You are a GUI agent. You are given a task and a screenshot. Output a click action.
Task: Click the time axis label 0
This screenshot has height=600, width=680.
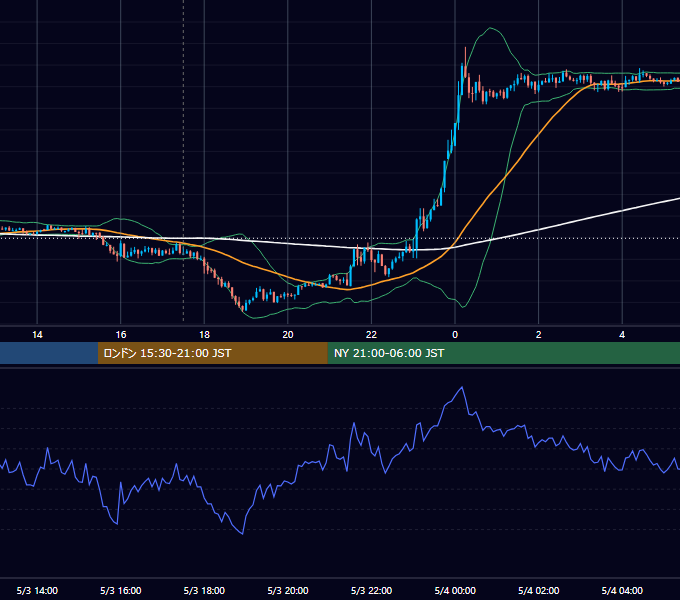pos(455,335)
